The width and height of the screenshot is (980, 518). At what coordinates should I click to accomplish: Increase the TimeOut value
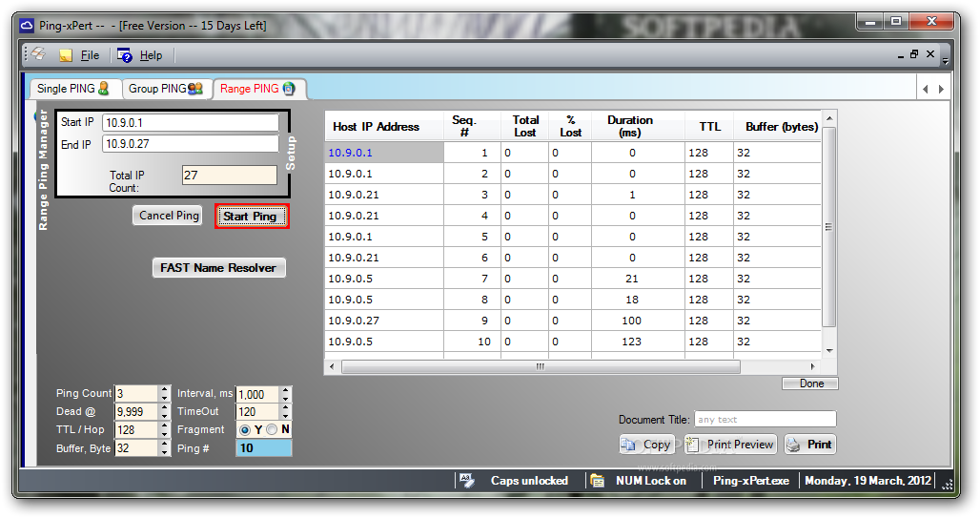click(x=286, y=408)
